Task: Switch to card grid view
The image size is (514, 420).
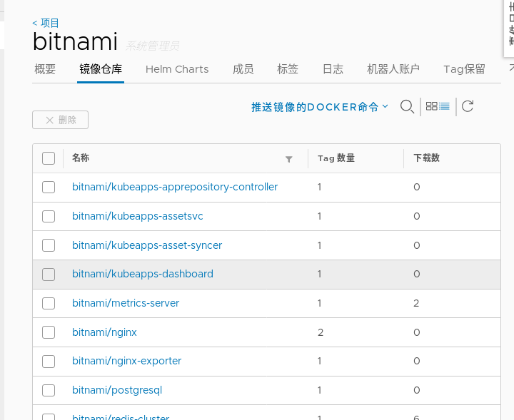Action: pyautogui.click(x=431, y=106)
